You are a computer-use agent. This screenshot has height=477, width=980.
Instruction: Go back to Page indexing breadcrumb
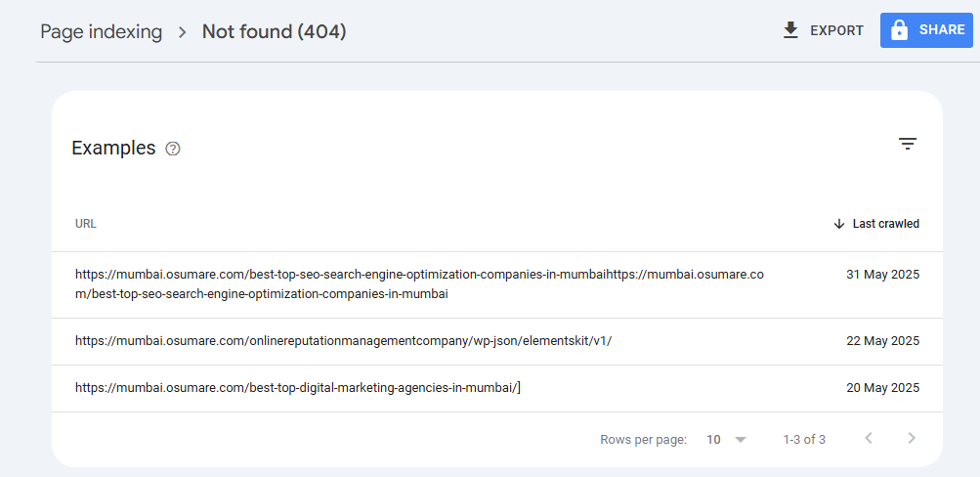(102, 31)
